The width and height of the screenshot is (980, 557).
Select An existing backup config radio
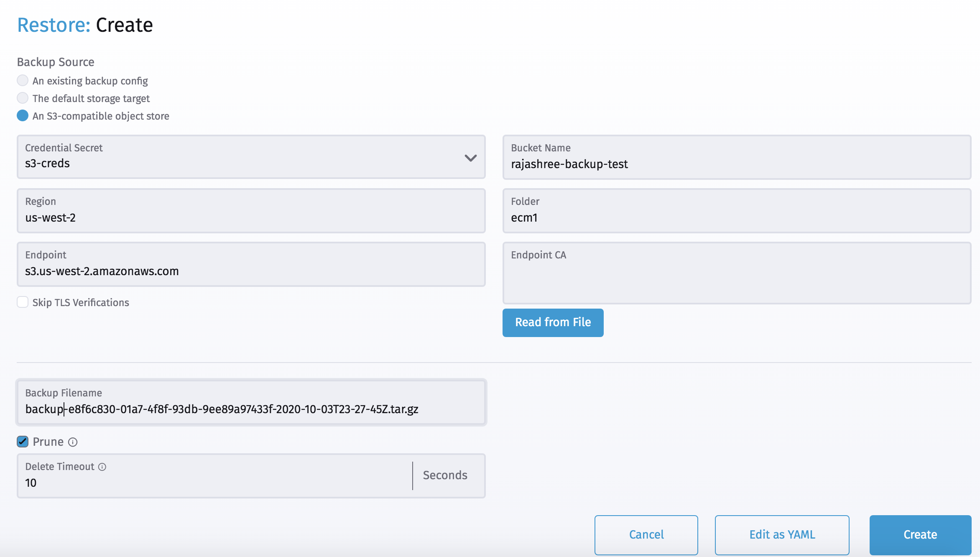23,80
